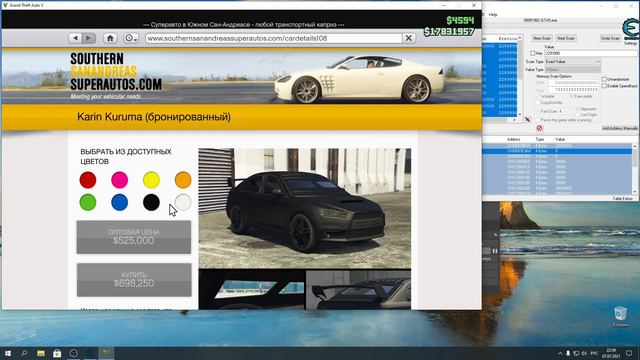Open the notification center icon
The image size is (640, 360).
pos(629,353)
